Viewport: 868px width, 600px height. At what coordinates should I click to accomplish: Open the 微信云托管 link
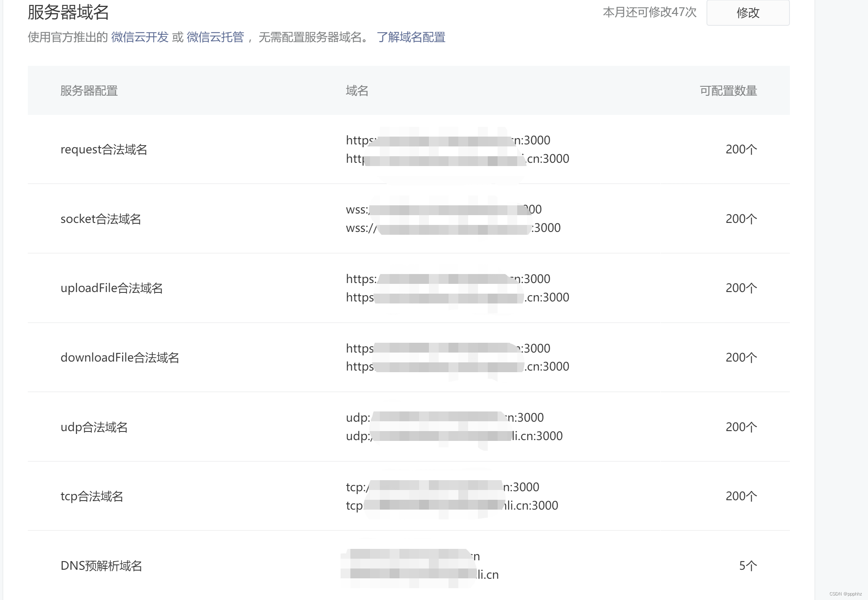(215, 37)
